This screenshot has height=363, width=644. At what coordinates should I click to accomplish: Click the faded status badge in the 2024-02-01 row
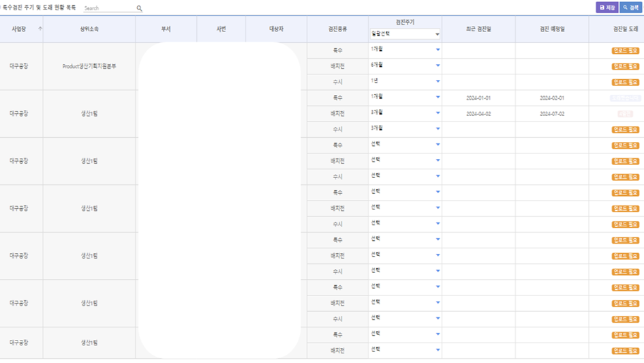tap(625, 98)
